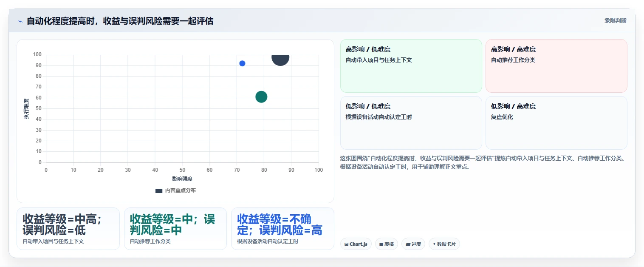Click 根据设备活动自动认定工时 in 低影响 / 低难度 card

[x=379, y=117]
